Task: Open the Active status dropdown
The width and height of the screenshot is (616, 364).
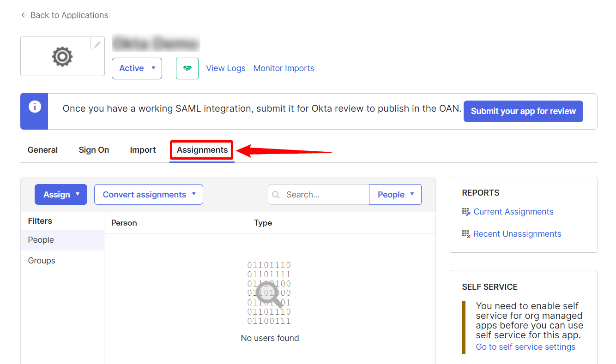Action: pos(137,68)
